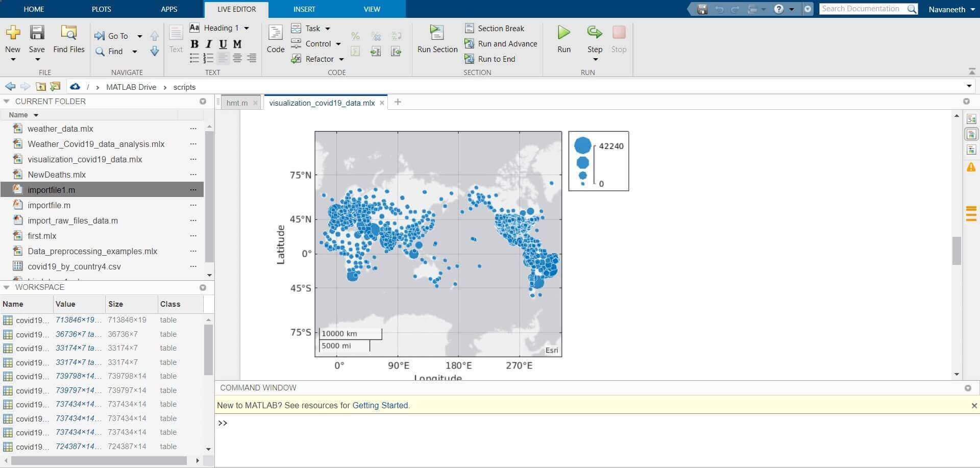Select importfile1.m in Current Folder
This screenshot has width=980, height=468.
102,190
